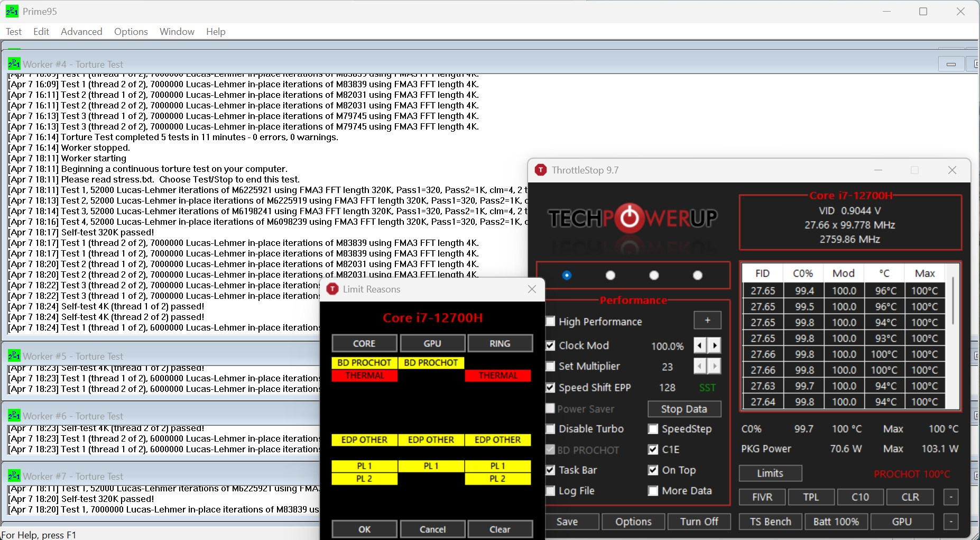The width and height of the screenshot is (980, 540).
Task: Click the CORE header in Limit Reasons
Action: tap(365, 343)
